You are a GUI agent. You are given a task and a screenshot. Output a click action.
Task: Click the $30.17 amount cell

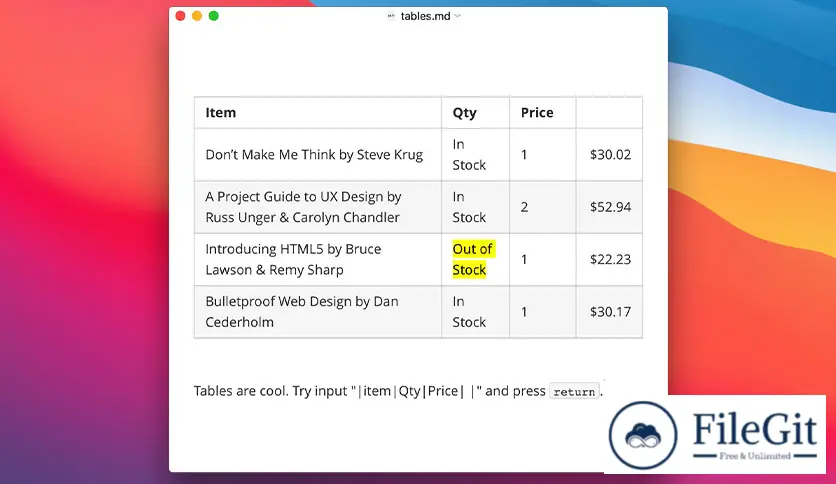click(x=609, y=311)
